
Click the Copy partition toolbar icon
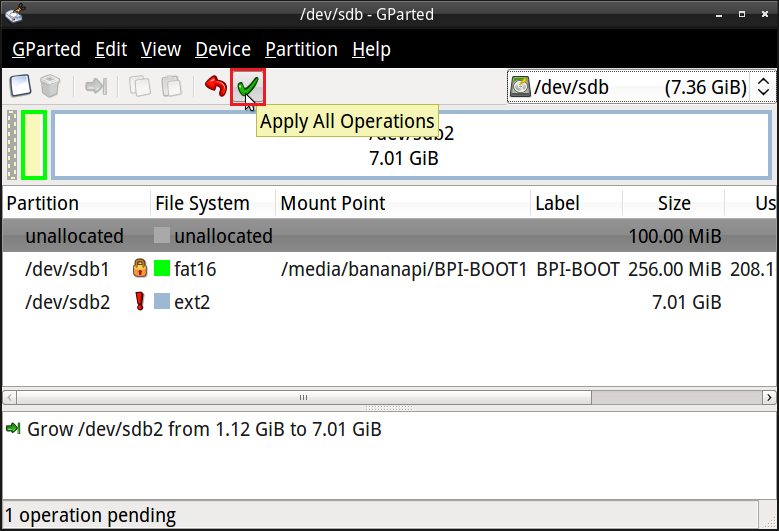(141, 87)
